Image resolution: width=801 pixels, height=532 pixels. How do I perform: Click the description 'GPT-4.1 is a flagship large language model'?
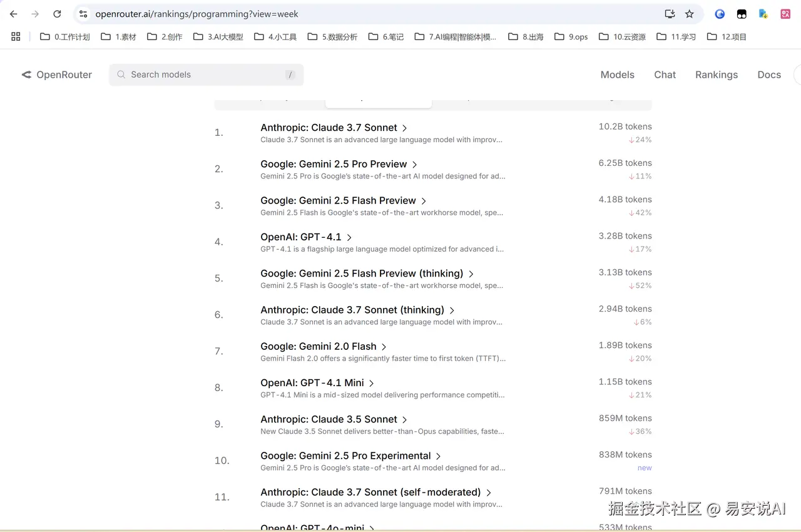[382, 249]
